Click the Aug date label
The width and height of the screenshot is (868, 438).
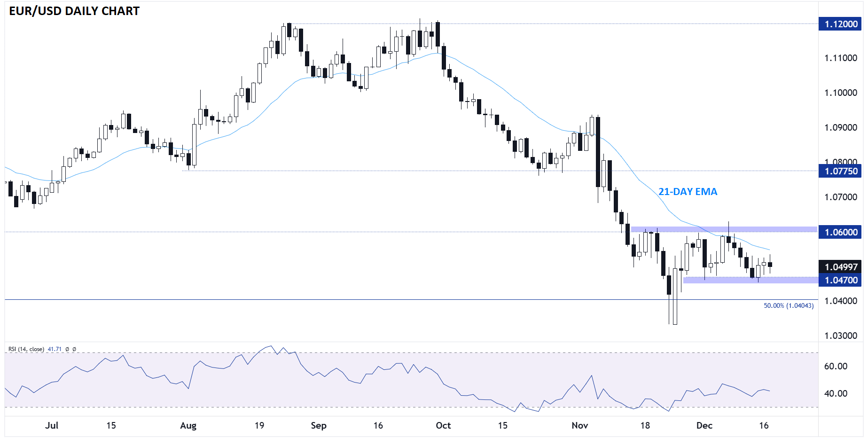click(x=188, y=425)
